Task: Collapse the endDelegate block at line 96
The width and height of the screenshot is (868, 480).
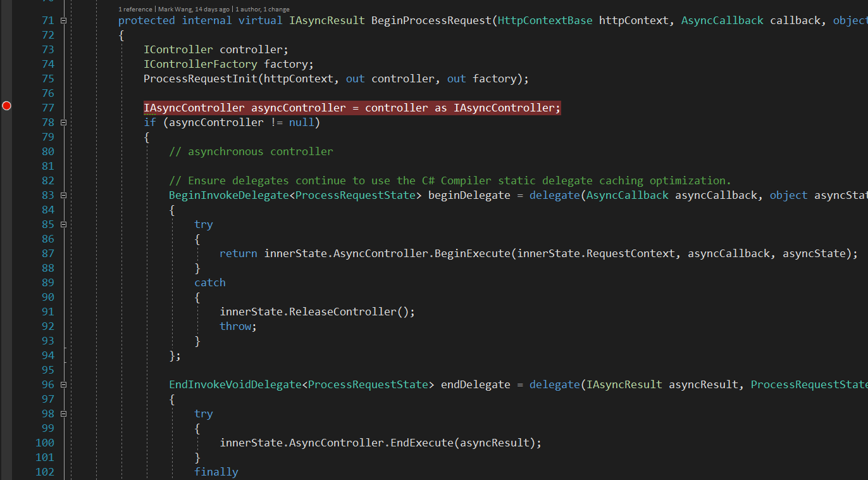Action: point(63,385)
